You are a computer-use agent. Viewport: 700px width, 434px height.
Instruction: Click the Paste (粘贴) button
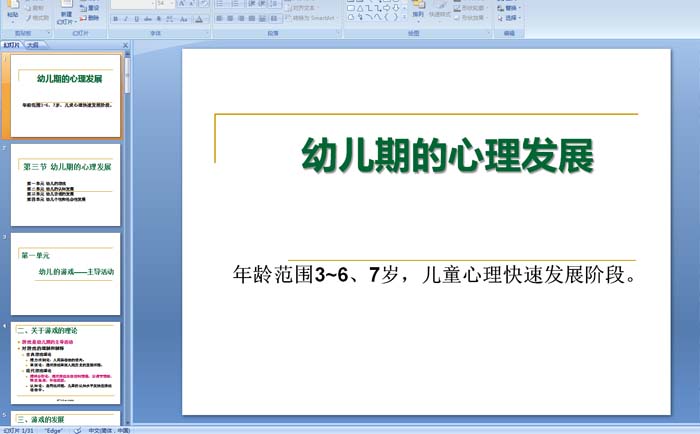pos(13,10)
